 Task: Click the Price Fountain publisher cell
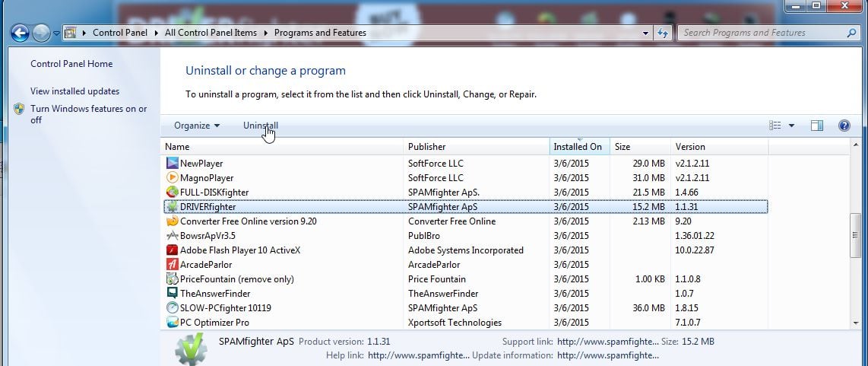point(437,279)
